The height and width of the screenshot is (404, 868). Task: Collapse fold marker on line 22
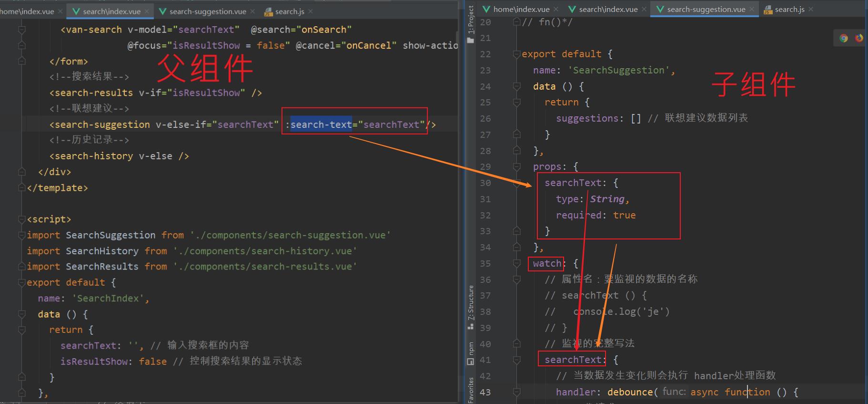(x=517, y=54)
